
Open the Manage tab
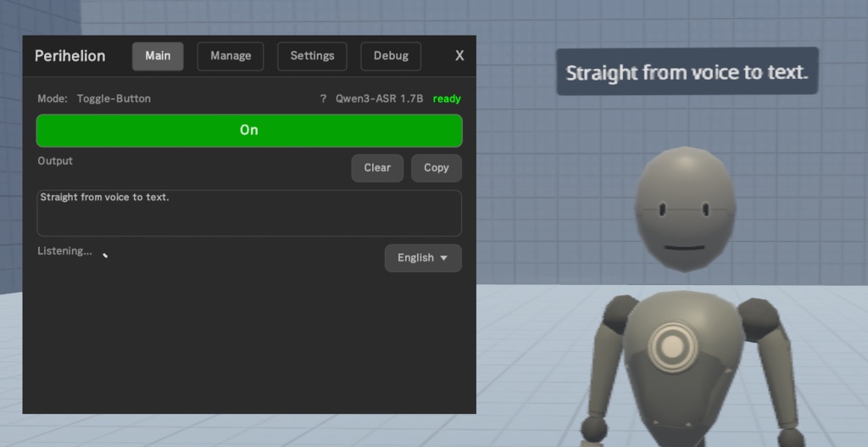click(231, 56)
